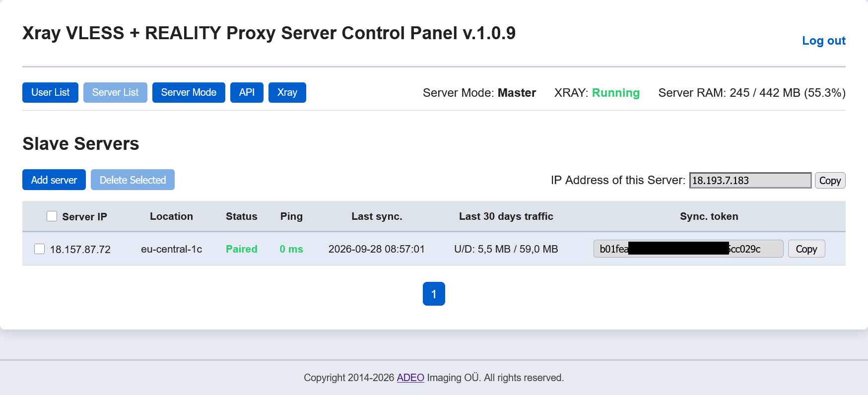Click the Last 30 days traffic column header

tap(506, 216)
